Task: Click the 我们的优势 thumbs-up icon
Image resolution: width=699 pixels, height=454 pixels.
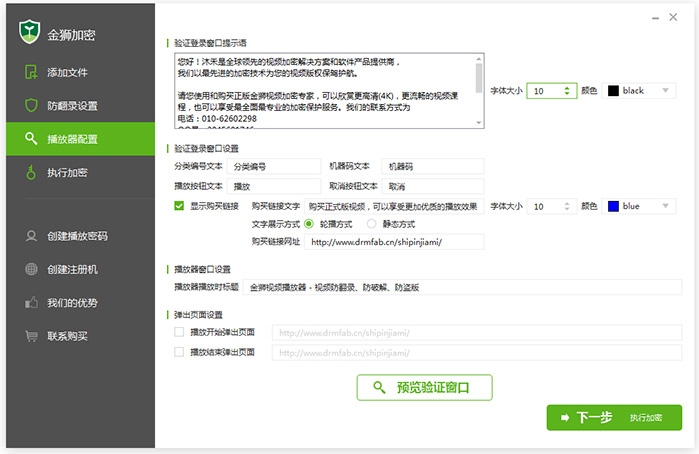Action: coord(31,302)
